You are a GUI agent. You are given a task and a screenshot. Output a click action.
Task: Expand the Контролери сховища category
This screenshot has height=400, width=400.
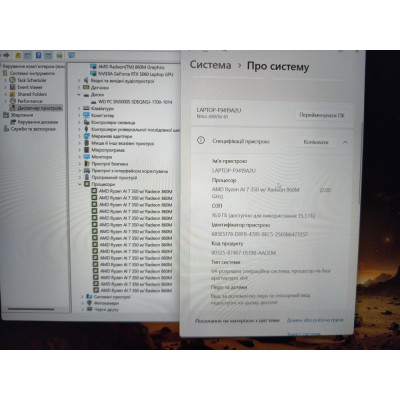(79, 122)
